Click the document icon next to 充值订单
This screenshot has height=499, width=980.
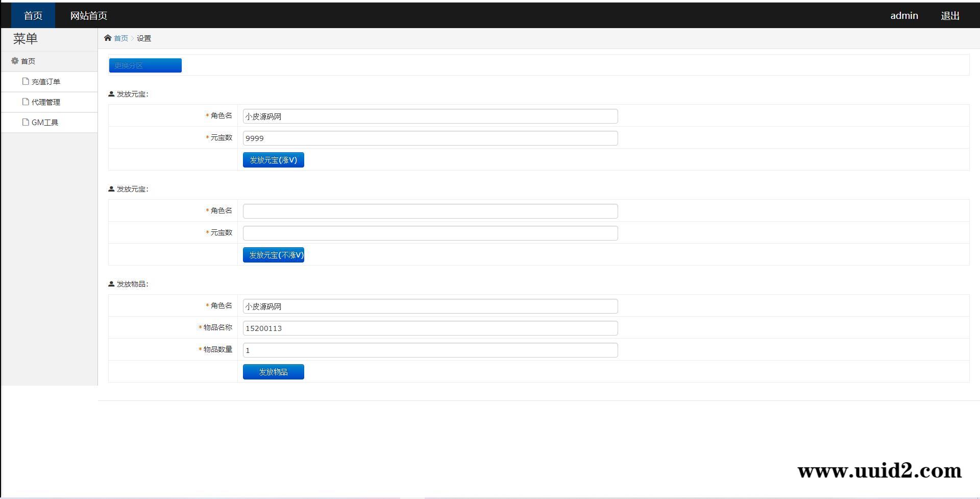point(26,81)
